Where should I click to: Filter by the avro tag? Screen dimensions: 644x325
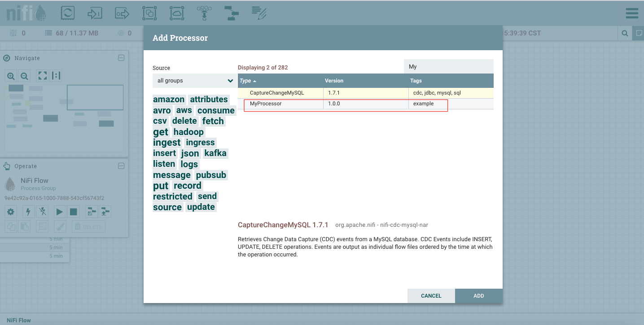click(x=162, y=110)
